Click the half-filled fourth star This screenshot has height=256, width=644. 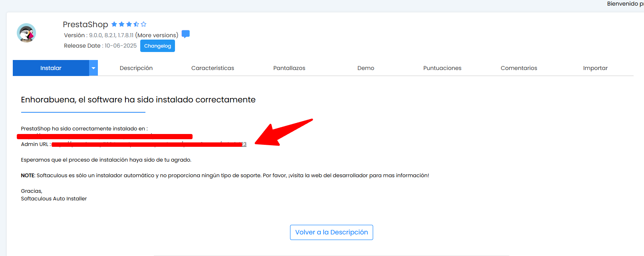pos(136,24)
